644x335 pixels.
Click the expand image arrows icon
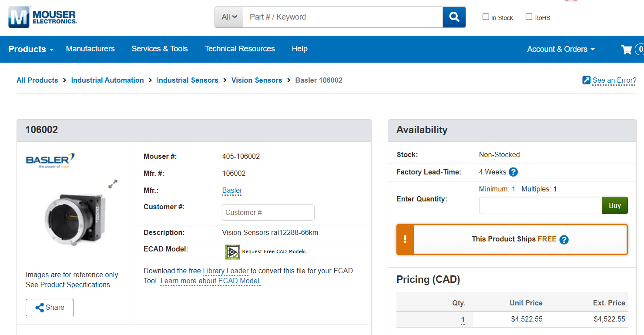pos(113,184)
